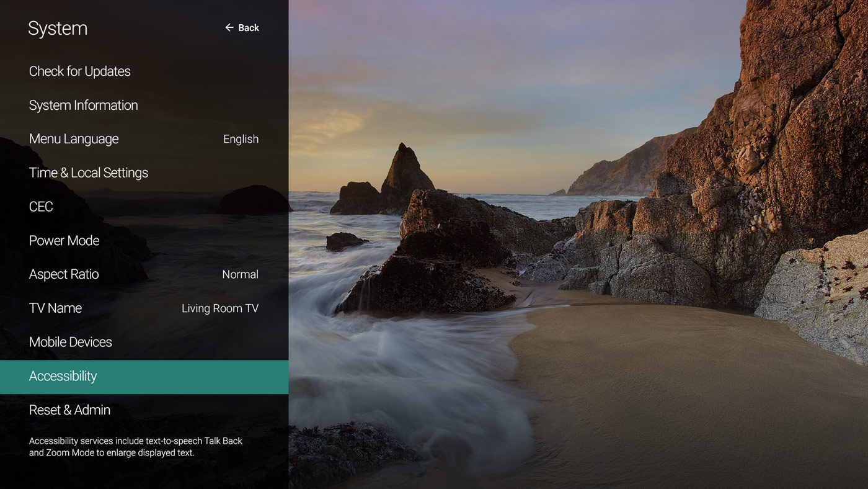Image resolution: width=868 pixels, height=489 pixels.
Task: Click the Living Room TV name value
Action: coord(220,308)
